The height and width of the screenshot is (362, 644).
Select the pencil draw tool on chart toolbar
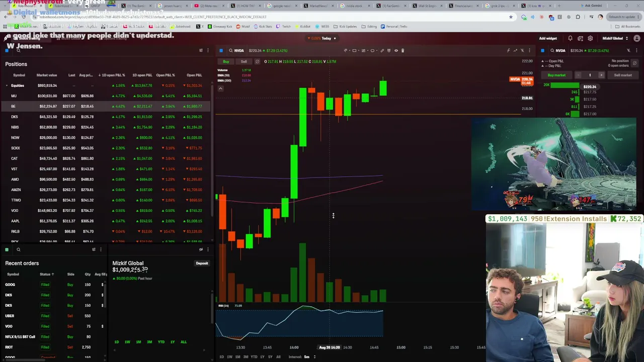point(382,50)
